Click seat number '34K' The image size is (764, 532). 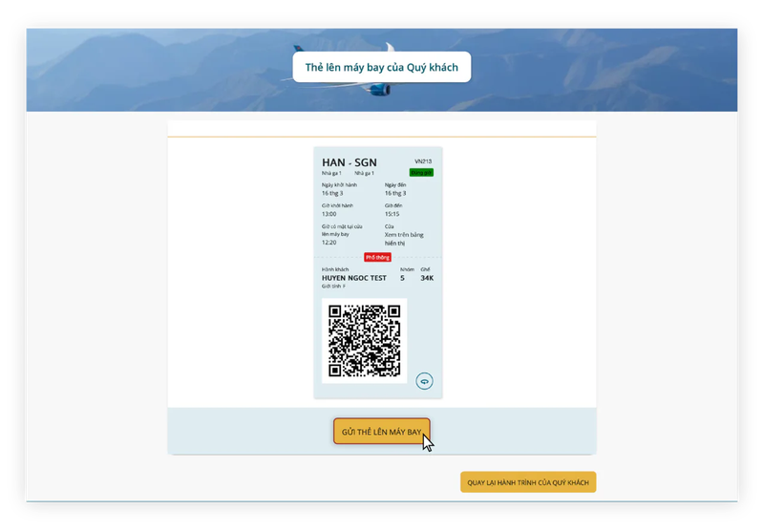[427, 278]
